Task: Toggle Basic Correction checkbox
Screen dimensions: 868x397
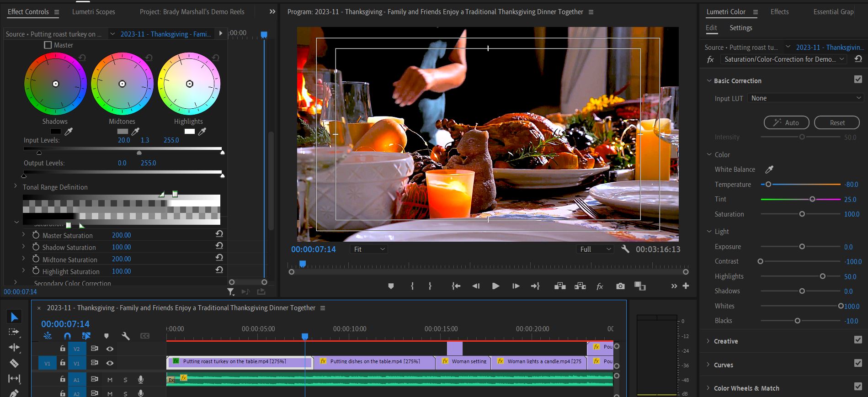Action: pos(858,79)
